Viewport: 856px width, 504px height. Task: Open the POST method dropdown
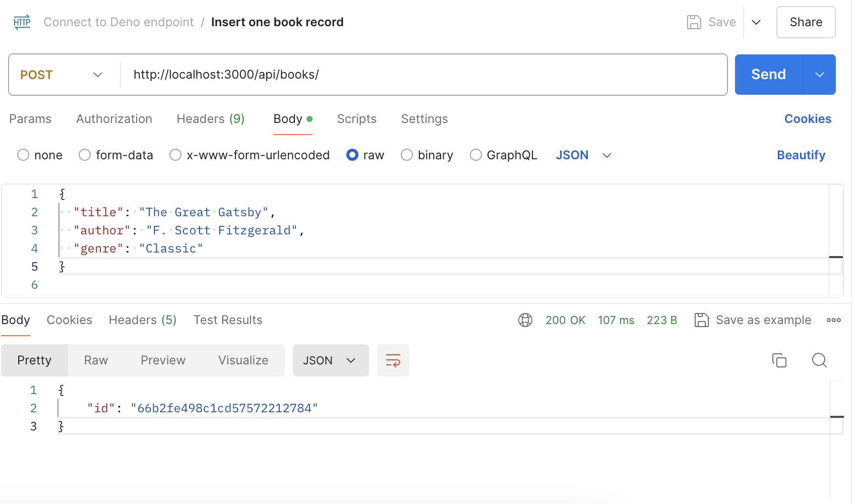pyautogui.click(x=97, y=74)
